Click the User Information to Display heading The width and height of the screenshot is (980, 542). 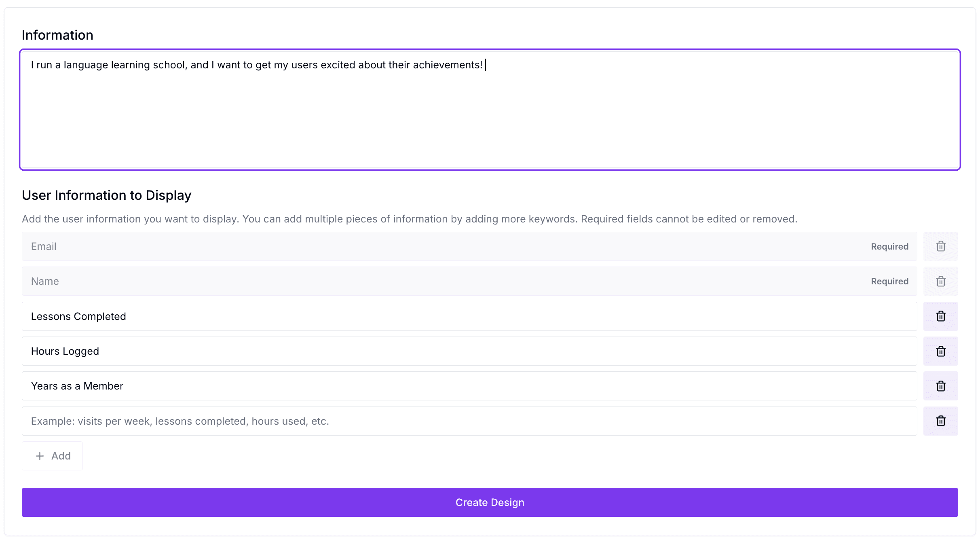point(107,195)
